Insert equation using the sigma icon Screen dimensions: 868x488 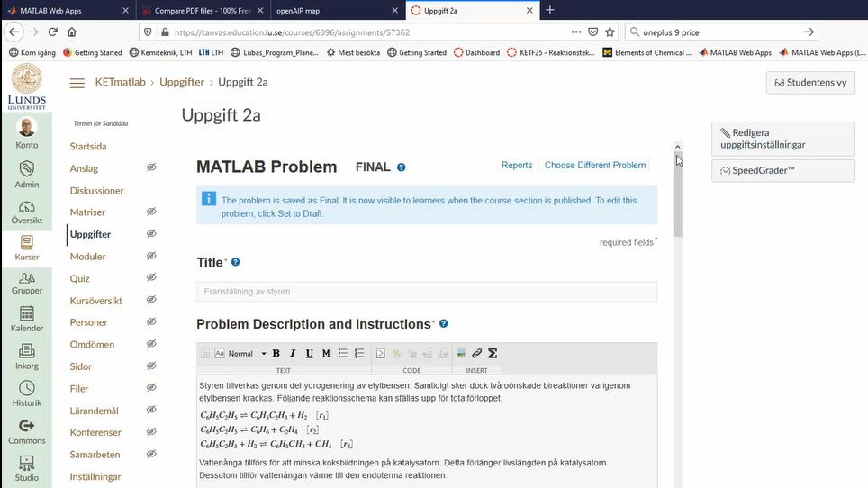(493, 354)
